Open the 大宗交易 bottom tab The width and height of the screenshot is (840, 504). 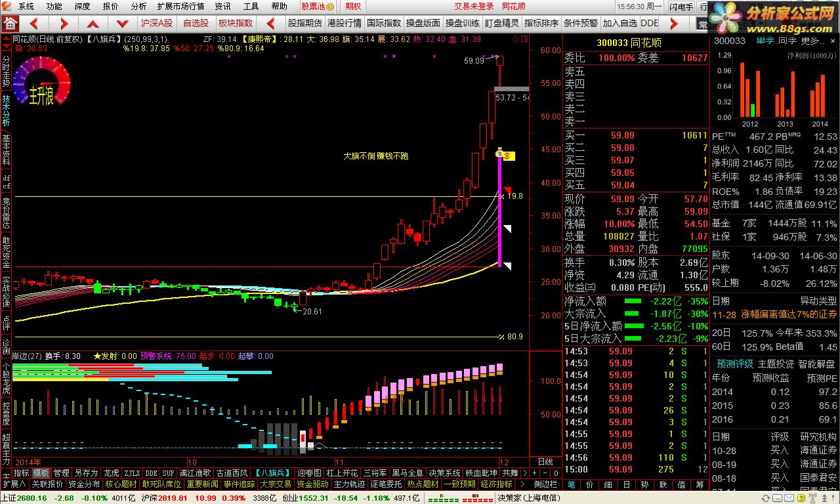(276, 484)
